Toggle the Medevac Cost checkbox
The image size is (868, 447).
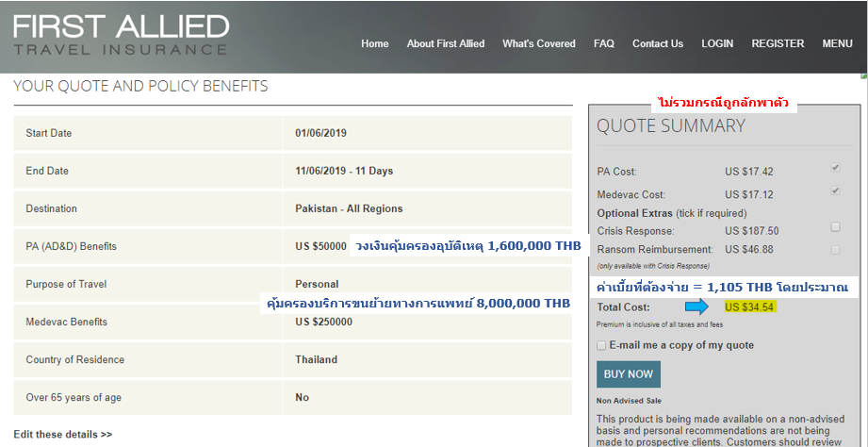[835, 191]
